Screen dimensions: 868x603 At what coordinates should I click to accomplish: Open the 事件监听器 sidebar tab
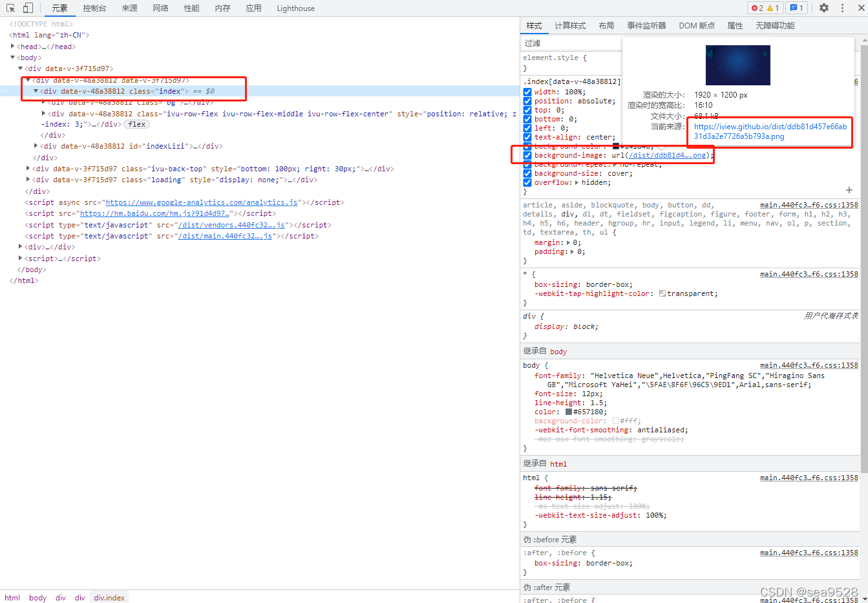646,26
